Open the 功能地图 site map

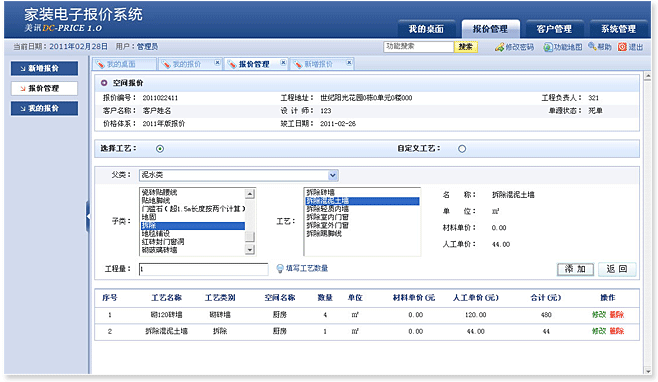click(x=563, y=47)
